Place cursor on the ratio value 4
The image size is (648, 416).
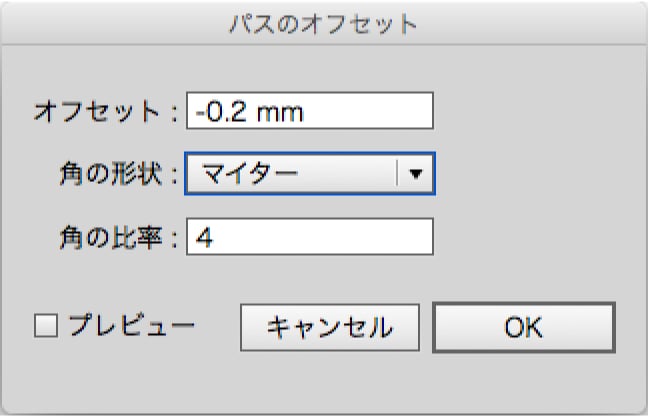tap(205, 237)
